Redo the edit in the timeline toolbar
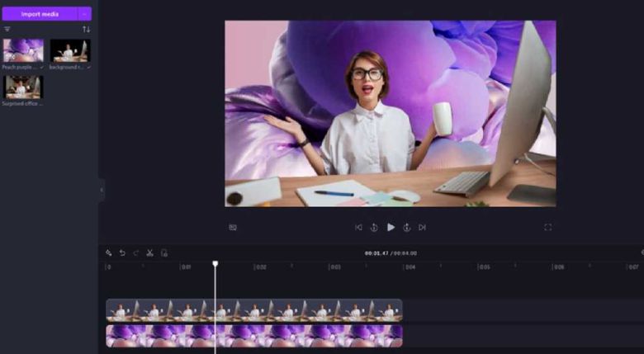The image size is (644, 354). (x=135, y=253)
